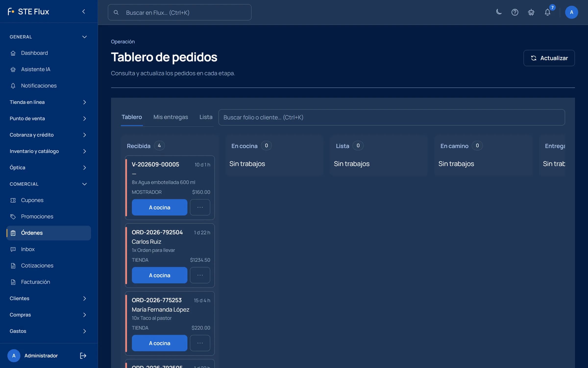
Task: Open Asistente IA in sidebar
Action: (x=49, y=69)
